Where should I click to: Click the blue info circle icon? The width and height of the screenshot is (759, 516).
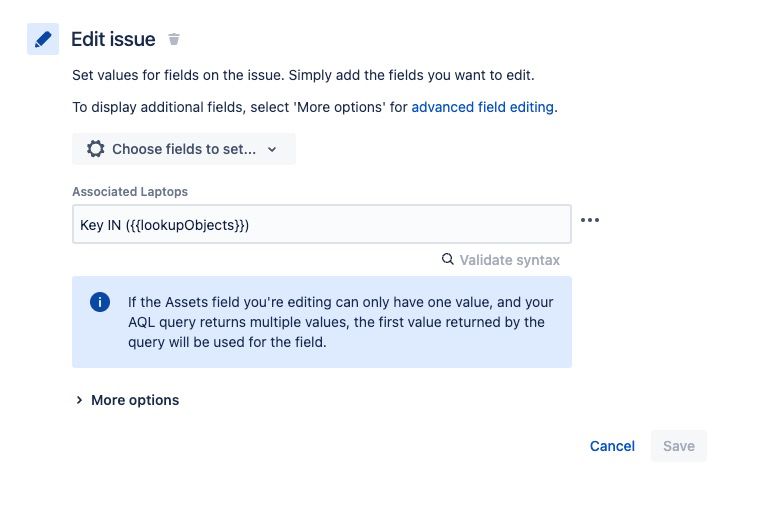[x=100, y=302]
